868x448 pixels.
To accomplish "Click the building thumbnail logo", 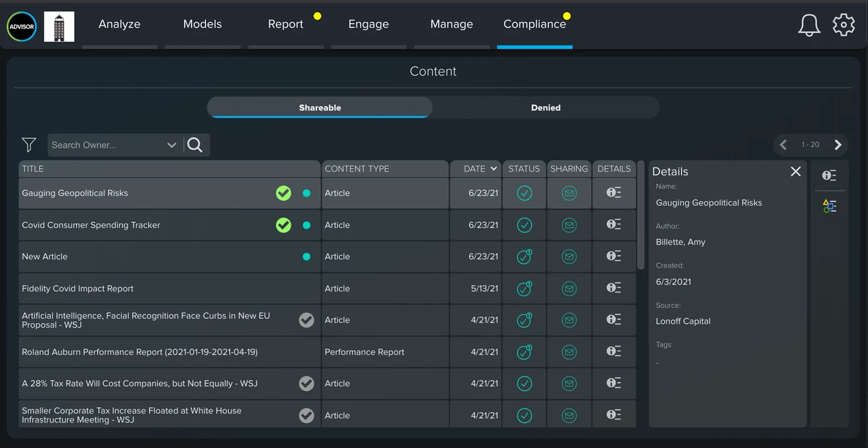I will [x=59, y=26].
